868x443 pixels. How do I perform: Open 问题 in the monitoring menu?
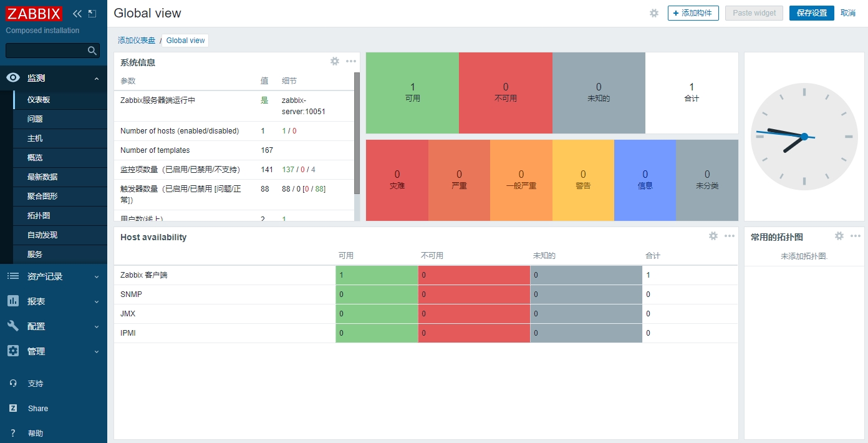35,119
